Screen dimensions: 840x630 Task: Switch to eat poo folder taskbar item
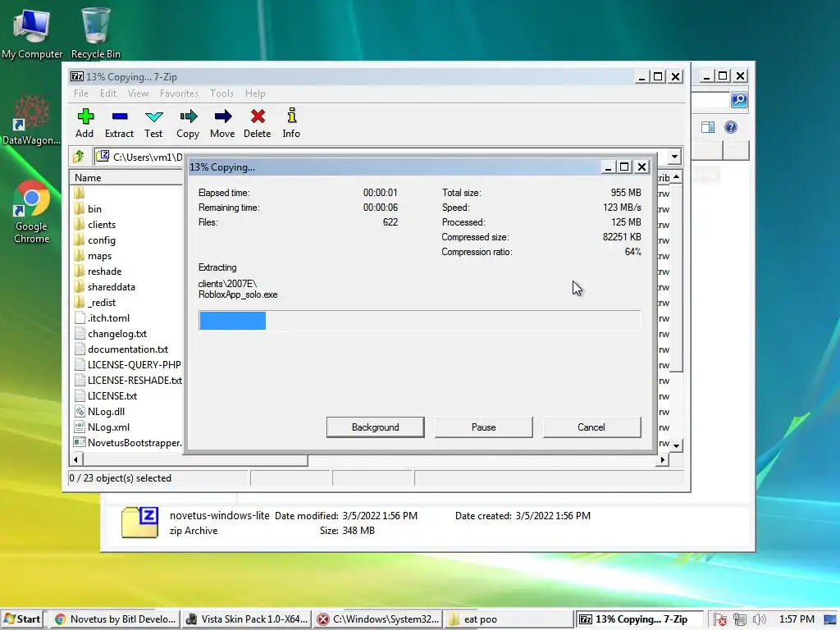pos(509,619)
